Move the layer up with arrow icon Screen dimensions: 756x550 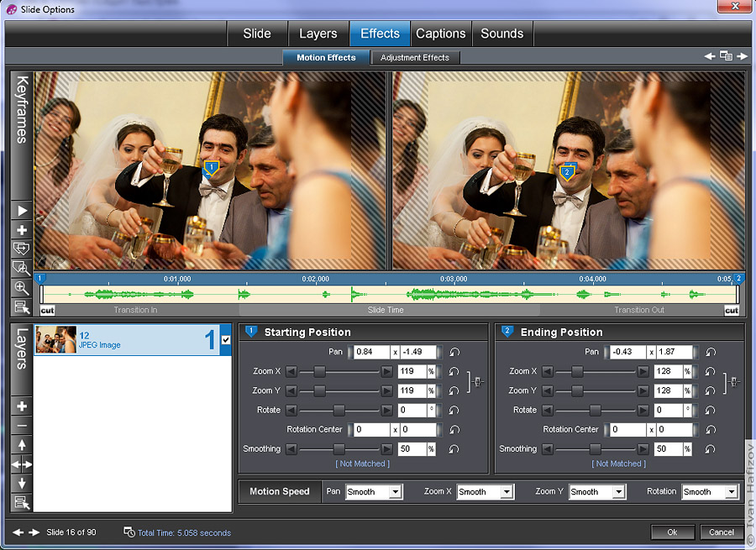(x=22, y=445)
